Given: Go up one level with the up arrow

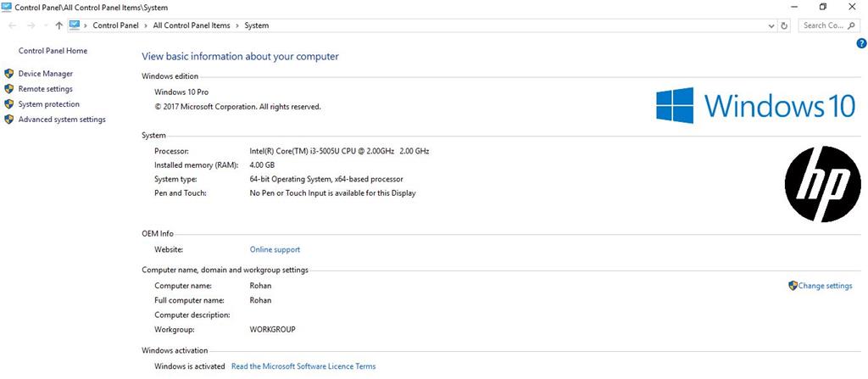Looking at the screenshot, I should 59,25.
